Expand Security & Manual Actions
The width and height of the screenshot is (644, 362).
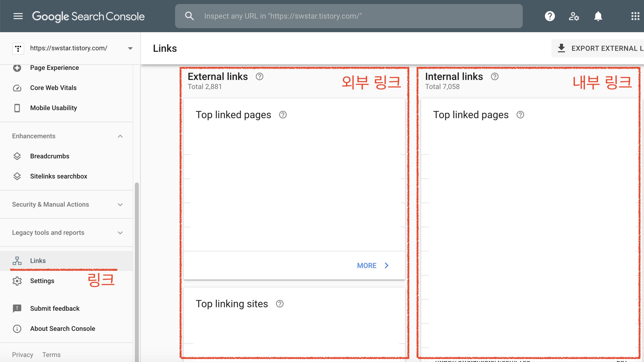[x=120, y=204]
